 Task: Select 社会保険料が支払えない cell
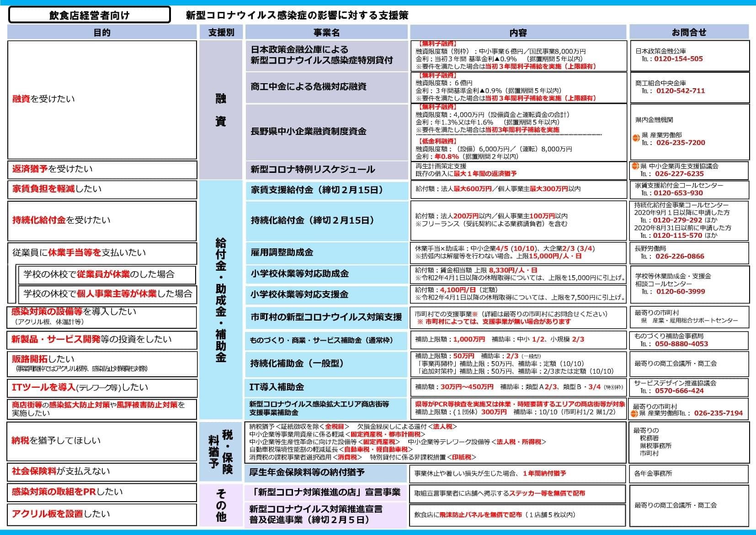point(102,472)
